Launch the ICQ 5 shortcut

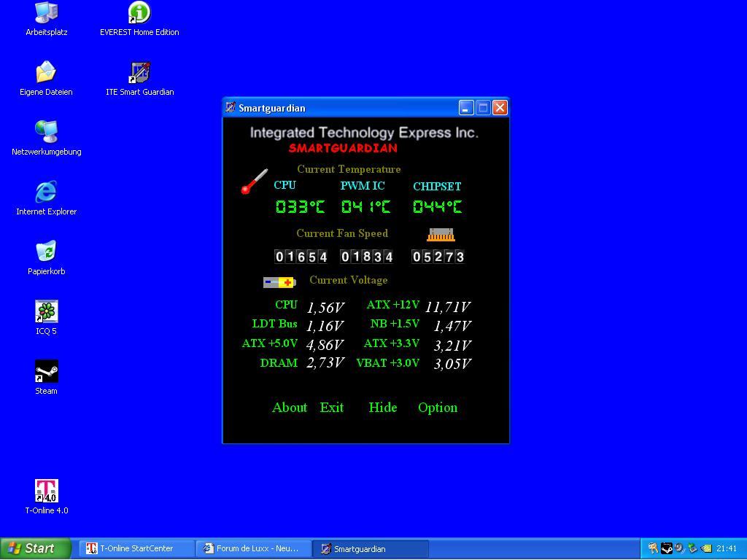point(46,317)
